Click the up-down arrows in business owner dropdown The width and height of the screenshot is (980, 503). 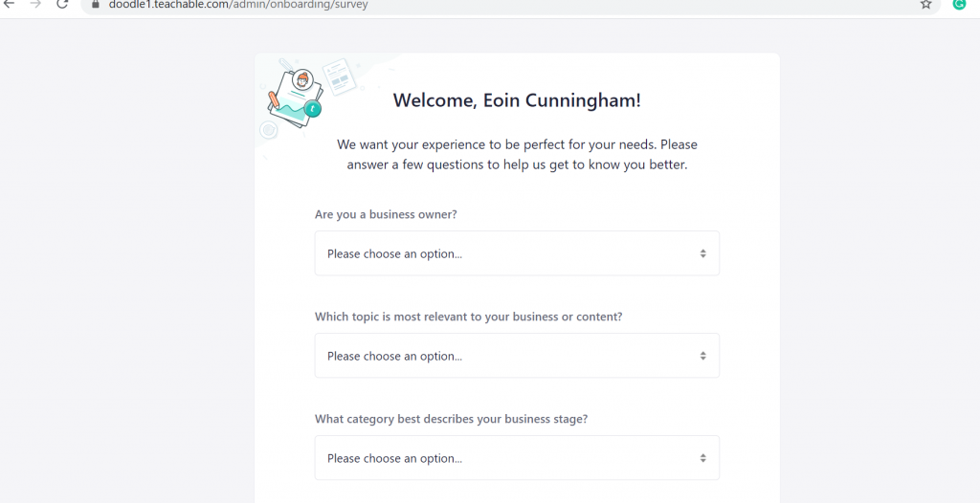[702, 253]
